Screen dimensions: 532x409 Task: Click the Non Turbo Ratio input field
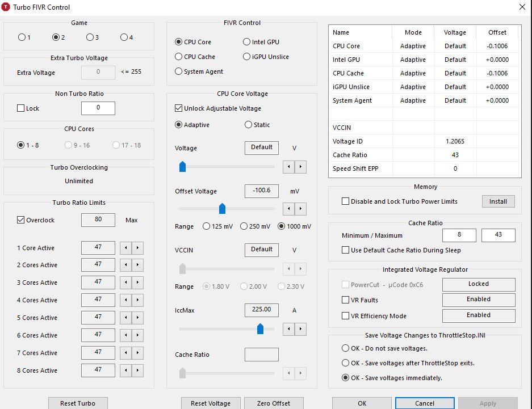coord(98,108)
